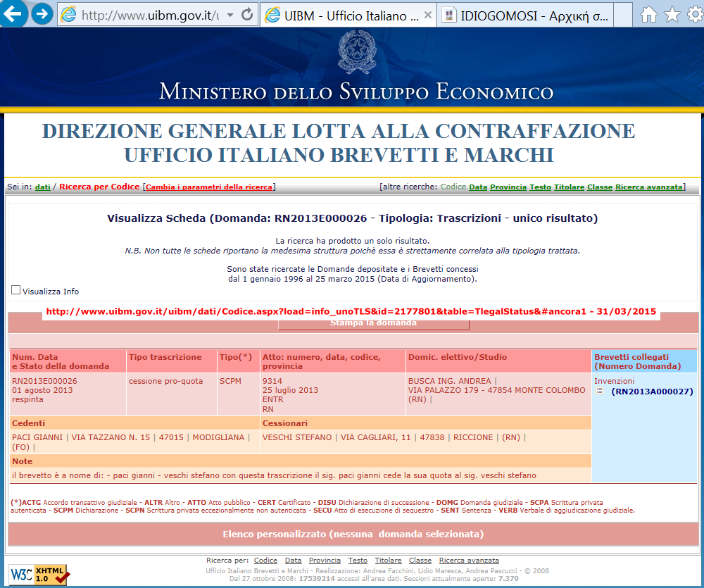Open footer 'Classe' search link
Viewport: 704px width, 588px height.
(420, 560)
